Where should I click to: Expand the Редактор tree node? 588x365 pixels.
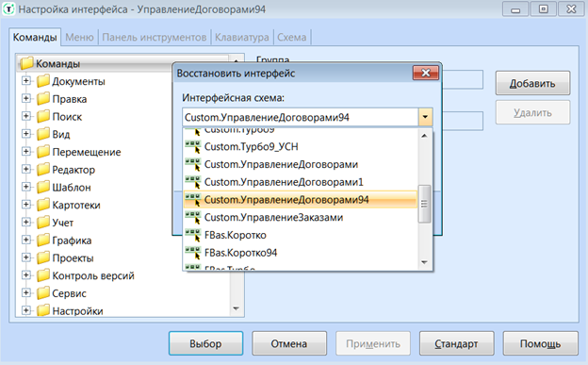click(25, 169)
